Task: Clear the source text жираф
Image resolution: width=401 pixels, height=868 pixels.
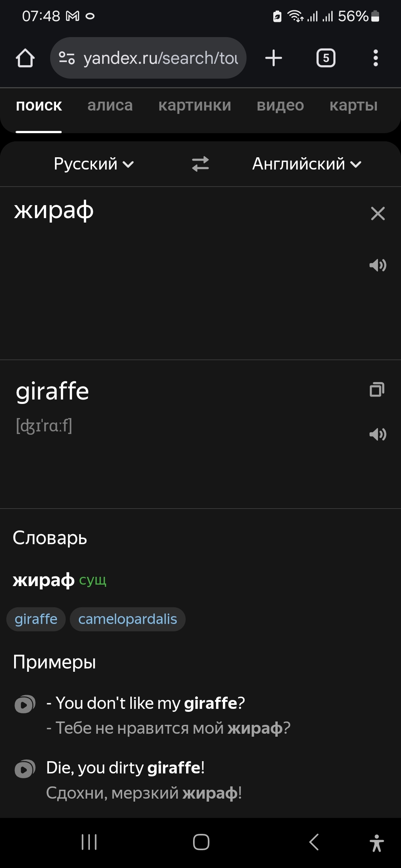Action: (x=378, y=214)
